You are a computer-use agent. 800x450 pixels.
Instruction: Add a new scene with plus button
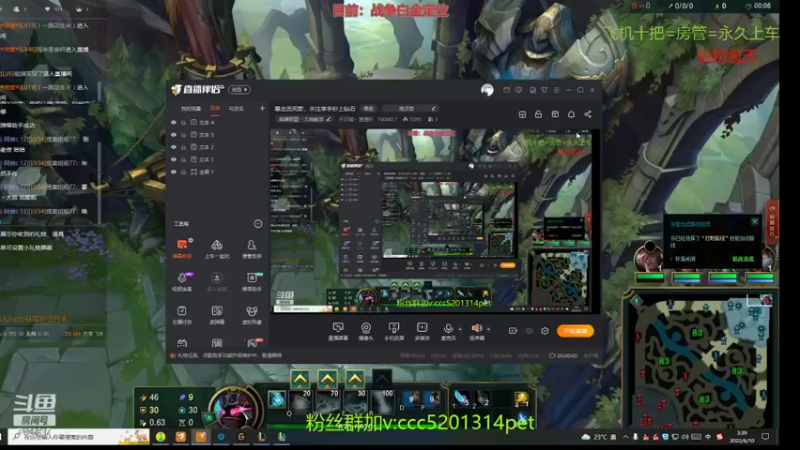(x=262, y=108)
